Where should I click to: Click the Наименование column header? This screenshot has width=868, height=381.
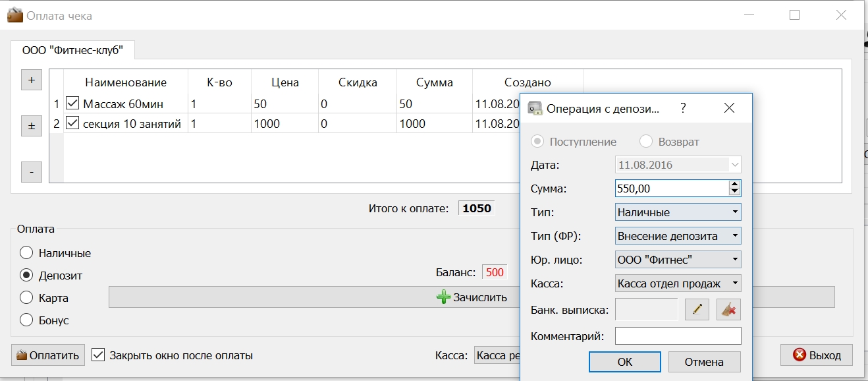coord(126,82)
